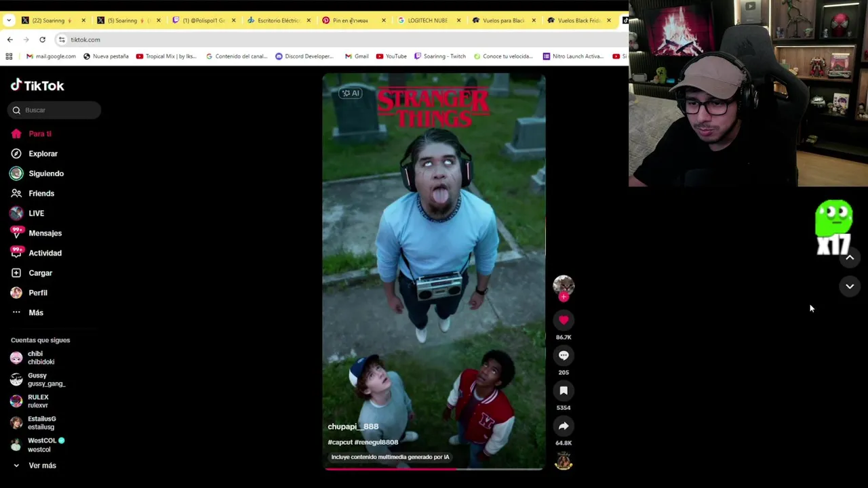Open Conoce tu velocidad bookmark

tap(503, 56)
